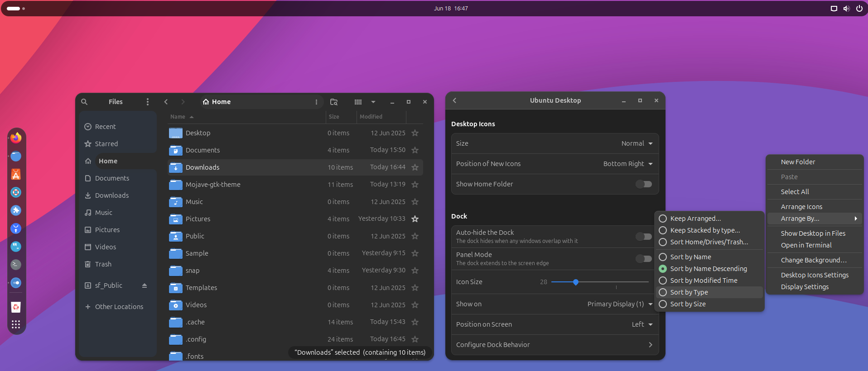Open the Show on display dropdown

tap(620, 304)
